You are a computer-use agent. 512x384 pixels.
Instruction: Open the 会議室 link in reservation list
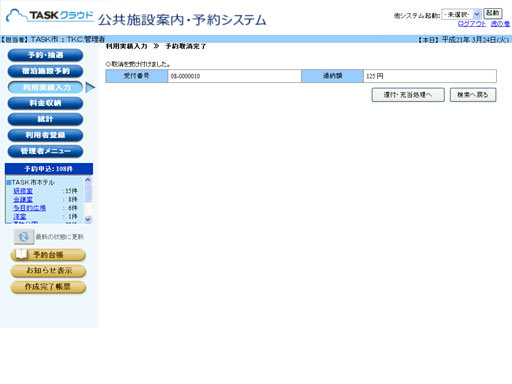pos(23,199)
